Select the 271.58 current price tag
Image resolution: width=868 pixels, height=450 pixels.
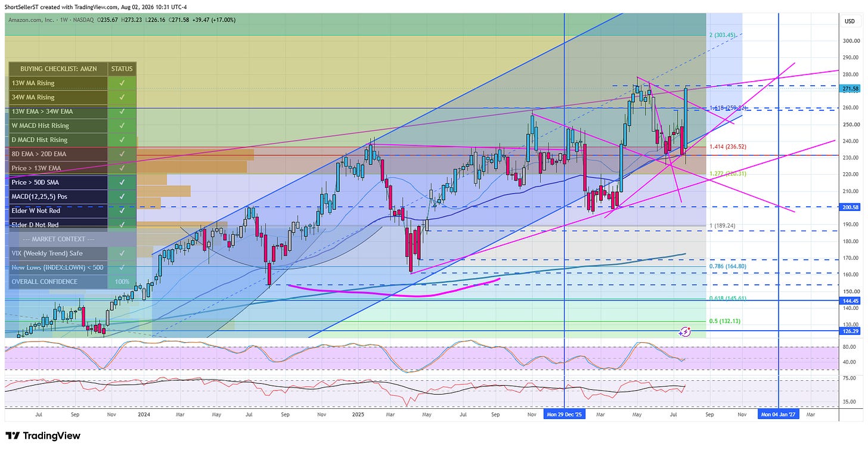click(851, 89)
